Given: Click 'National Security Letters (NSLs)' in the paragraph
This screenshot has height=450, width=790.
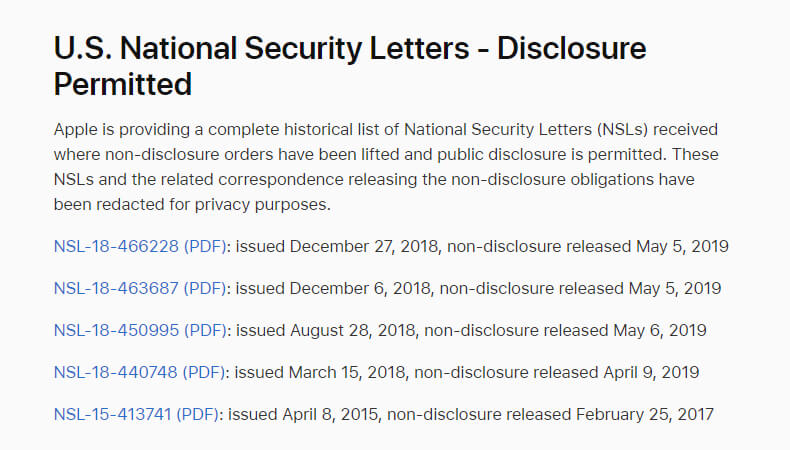Looking at the screenshot, I should click(526, 130).
